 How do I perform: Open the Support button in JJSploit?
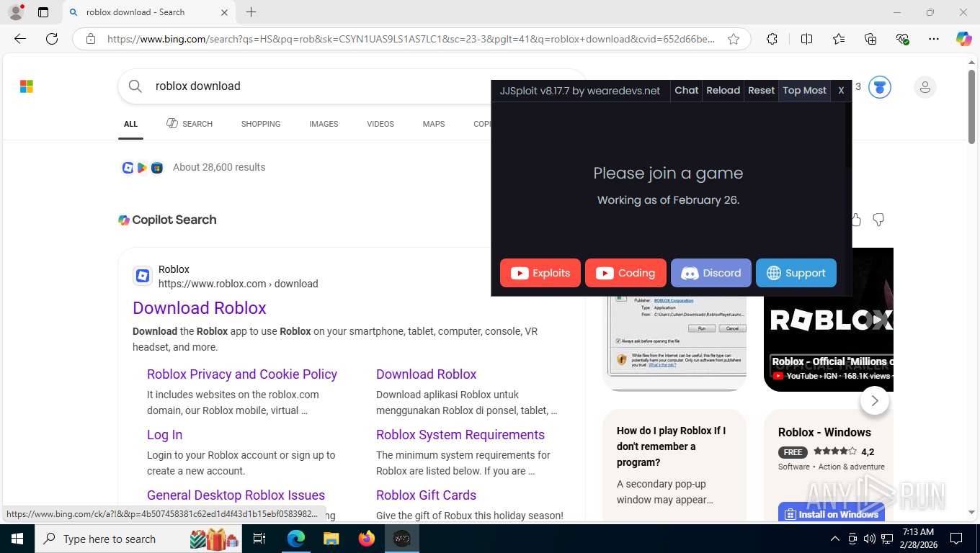pos(796,273)
